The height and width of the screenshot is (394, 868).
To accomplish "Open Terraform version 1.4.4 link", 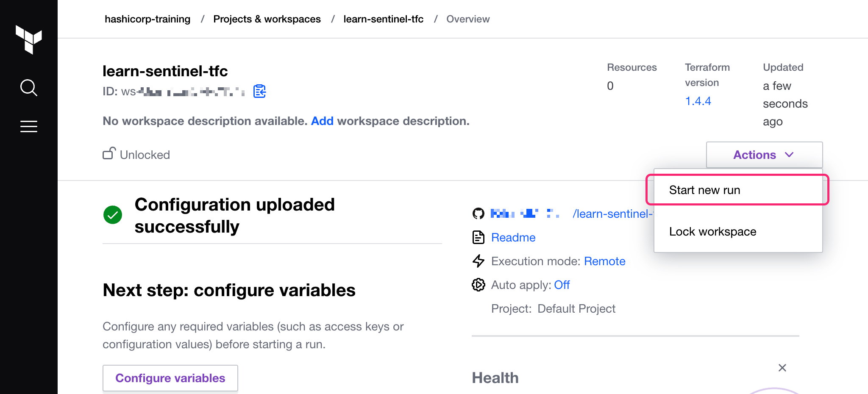I will click(698, 101).
